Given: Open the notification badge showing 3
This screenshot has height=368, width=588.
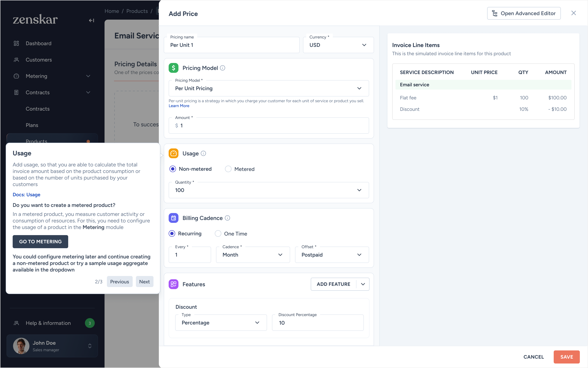Looking at the screenshot, I should 90,323.
